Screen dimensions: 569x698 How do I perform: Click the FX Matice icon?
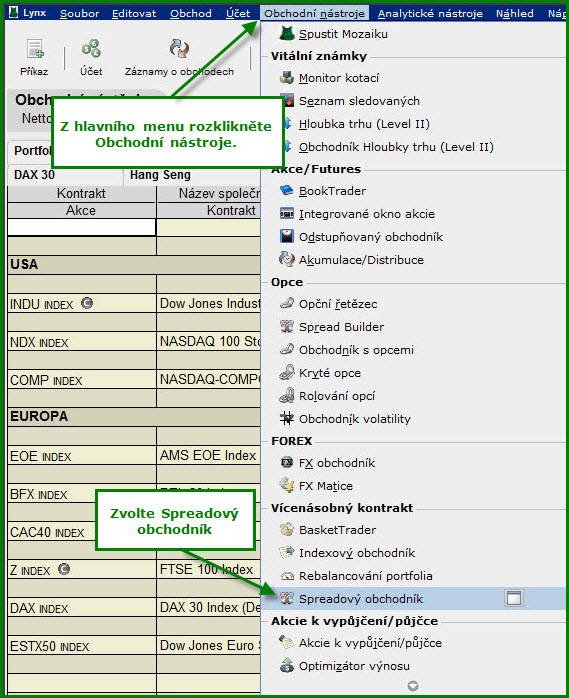tap(287, 486)
